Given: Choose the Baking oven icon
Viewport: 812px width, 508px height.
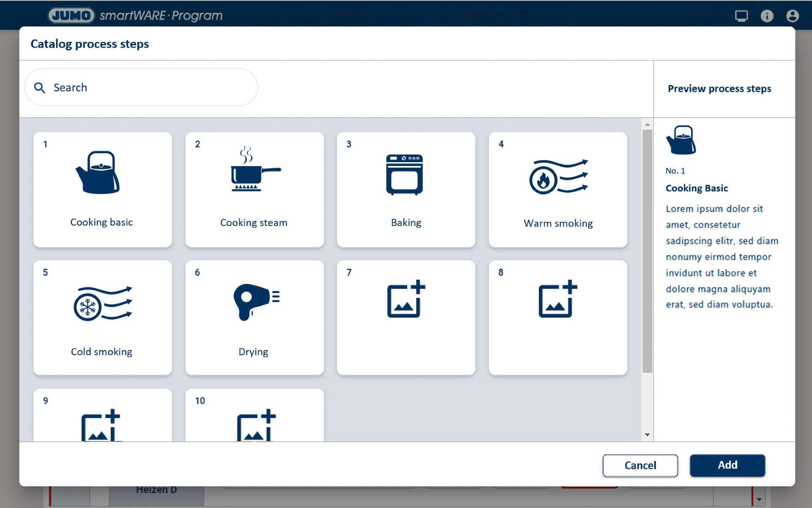Looking at the screenshot, I should point(404,174).
